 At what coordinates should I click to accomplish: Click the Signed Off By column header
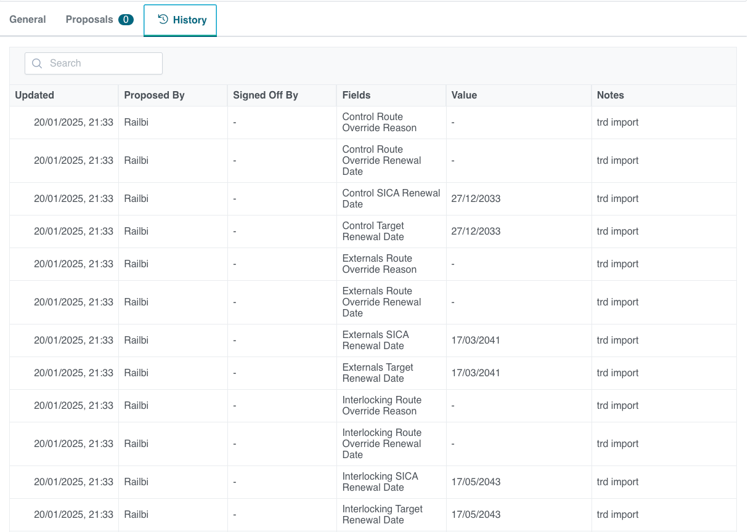(265, 95)
